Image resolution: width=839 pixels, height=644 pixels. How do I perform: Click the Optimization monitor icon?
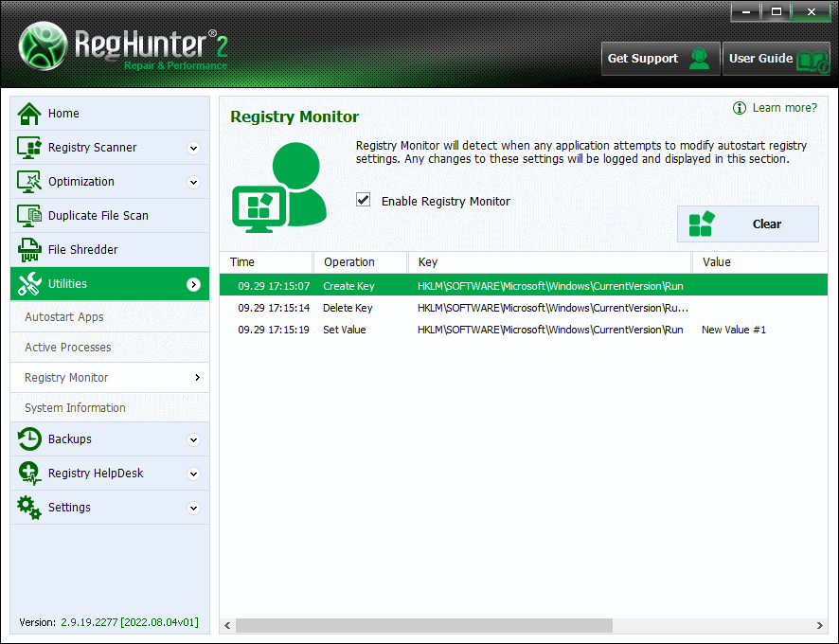click(x=29, y=182)
